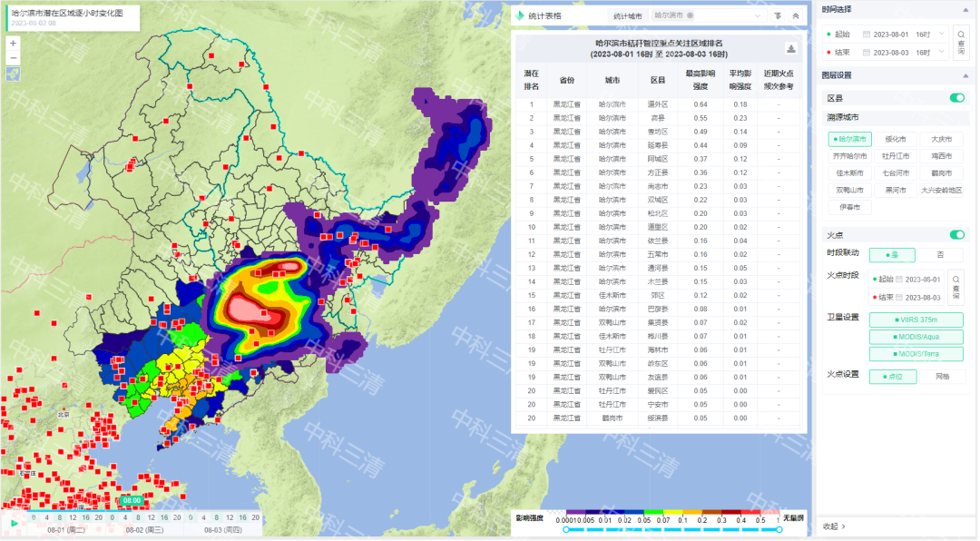
Task: Collapse the 图层设置 section
Action: click(965, 75)
